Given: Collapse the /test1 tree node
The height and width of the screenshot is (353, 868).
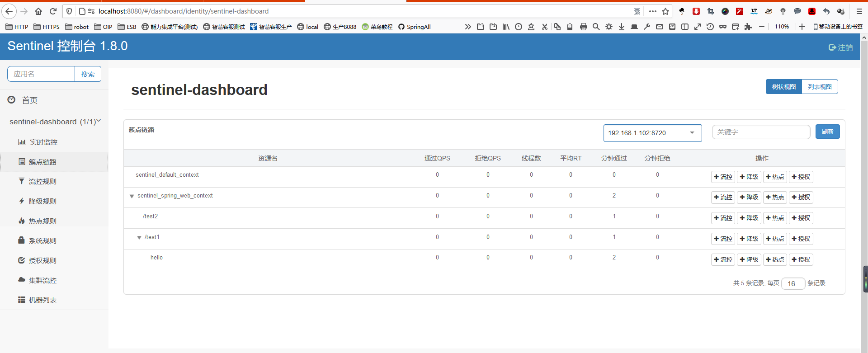Looking at the screenshot, I should pyautogui.click(x=139, y=237).
